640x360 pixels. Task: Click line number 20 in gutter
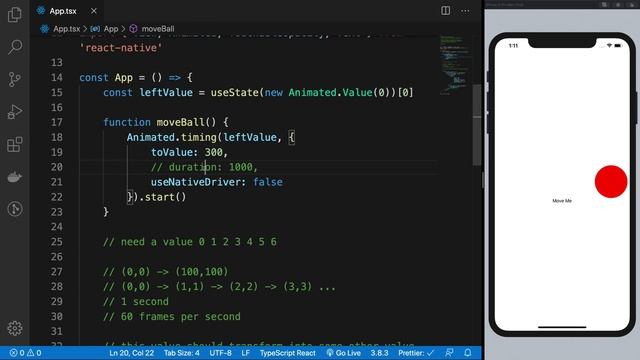coord(57,167)
